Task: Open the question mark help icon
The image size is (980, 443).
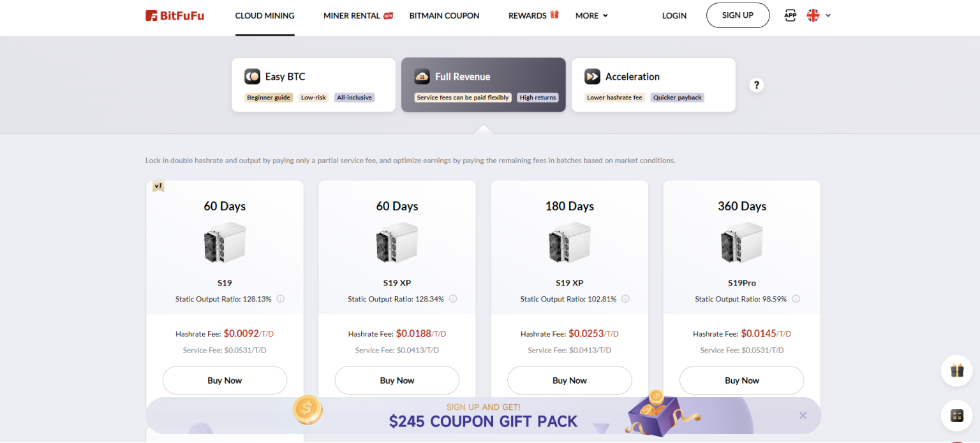Action: click(x=756, y=84)
